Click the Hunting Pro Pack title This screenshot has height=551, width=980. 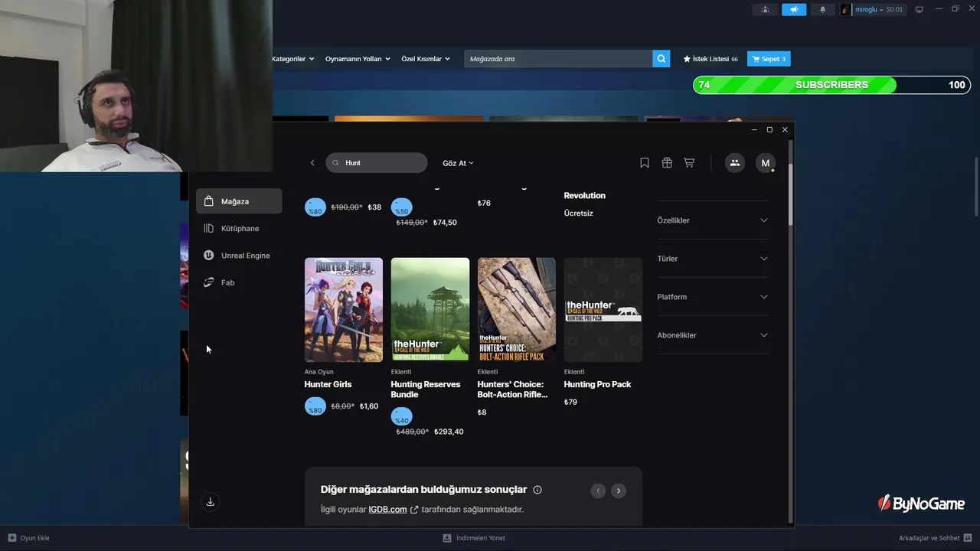click(x=597, y=384)
